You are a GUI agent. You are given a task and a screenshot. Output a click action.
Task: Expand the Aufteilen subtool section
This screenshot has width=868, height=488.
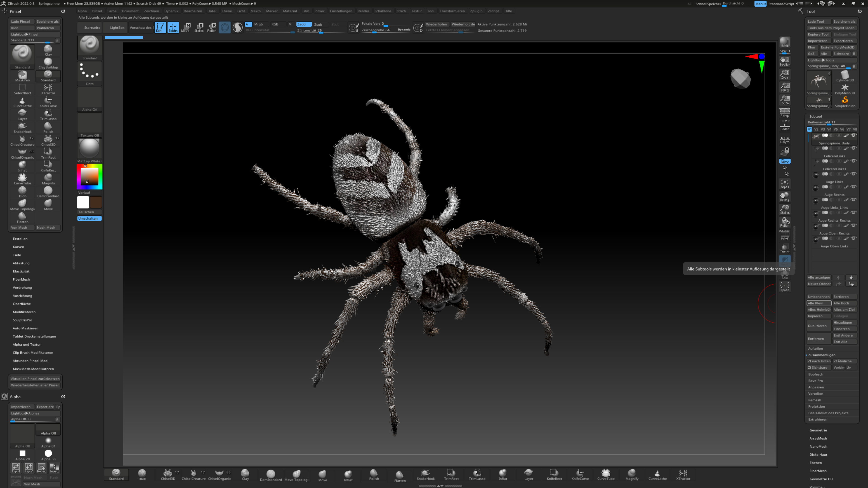coord(815,349)
